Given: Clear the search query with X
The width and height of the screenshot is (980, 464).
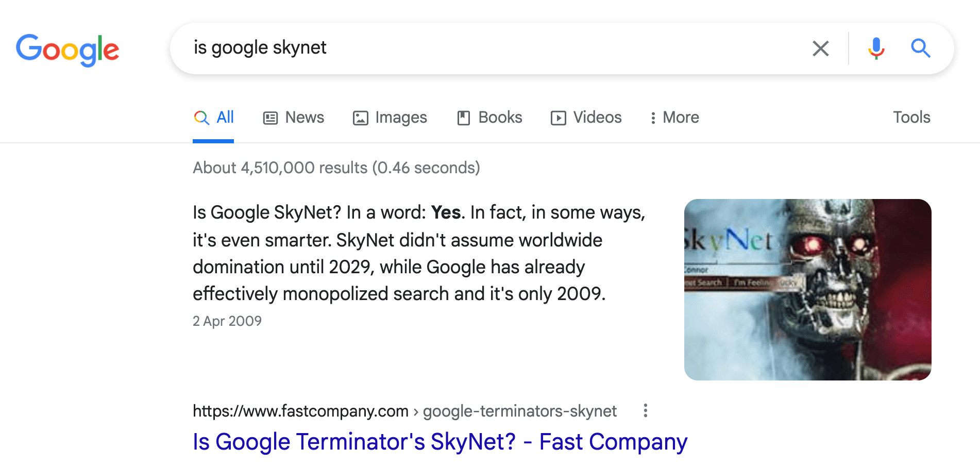Looking at the screenshot, I should click(820, 48).
